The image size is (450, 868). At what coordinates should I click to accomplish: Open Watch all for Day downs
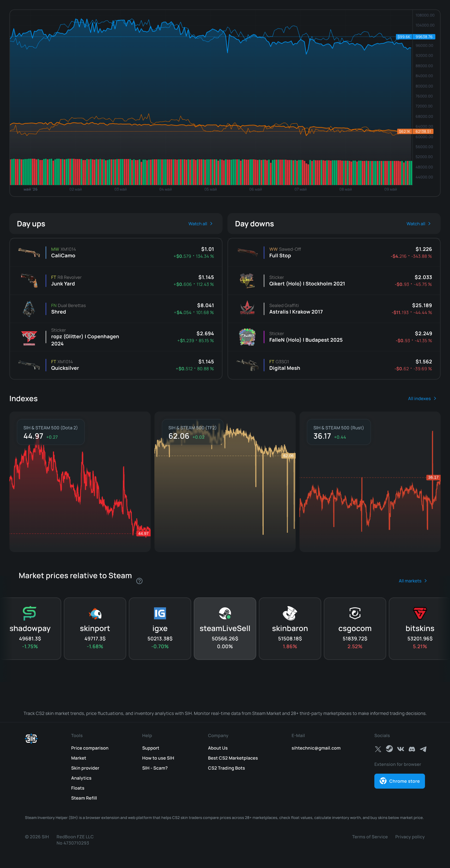point(419,224)
